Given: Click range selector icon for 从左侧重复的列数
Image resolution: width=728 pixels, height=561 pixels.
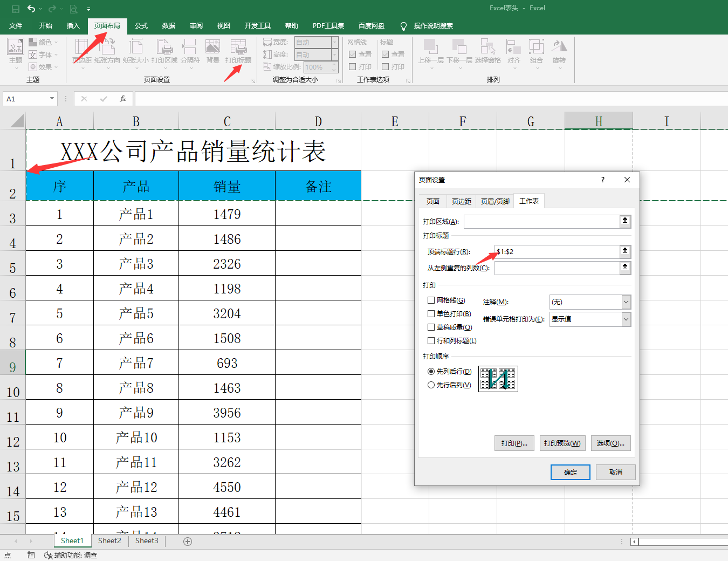Looking at the screenshot, I should pos(625,267).
